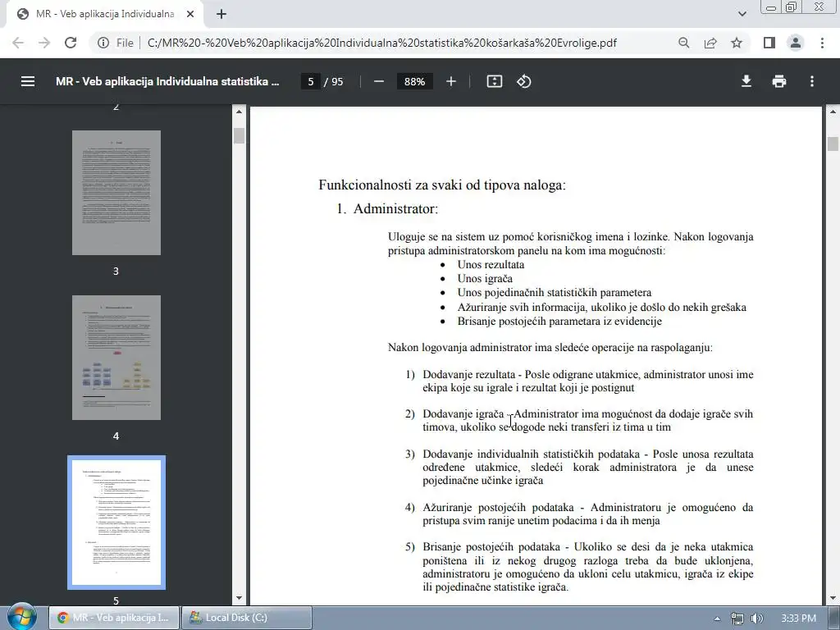Rotate the document counterclockwise

pyautogui.click(x=524, y=81)
